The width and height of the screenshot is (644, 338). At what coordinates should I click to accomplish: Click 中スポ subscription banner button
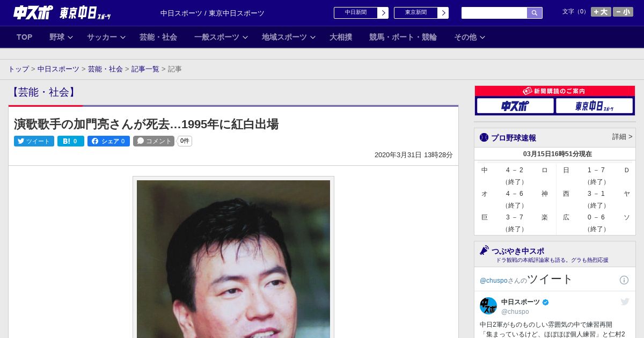click(515, 106)
